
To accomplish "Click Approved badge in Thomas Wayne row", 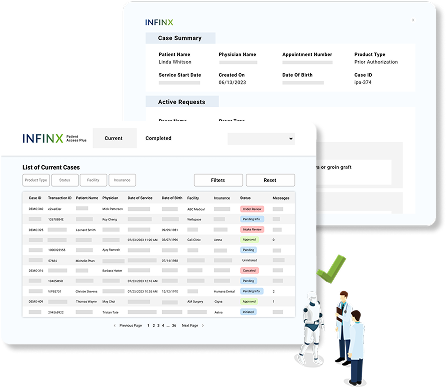I will [x=249, y=301].
